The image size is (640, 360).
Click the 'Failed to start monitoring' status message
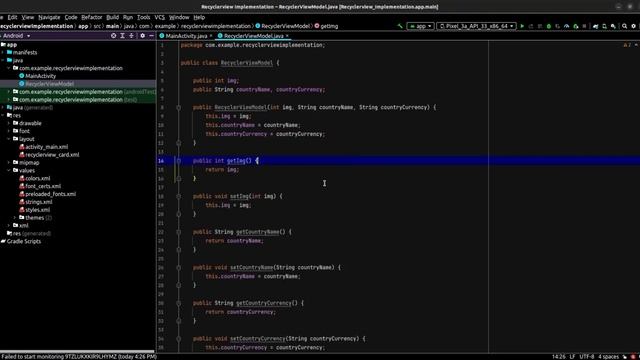pos(79,357)
